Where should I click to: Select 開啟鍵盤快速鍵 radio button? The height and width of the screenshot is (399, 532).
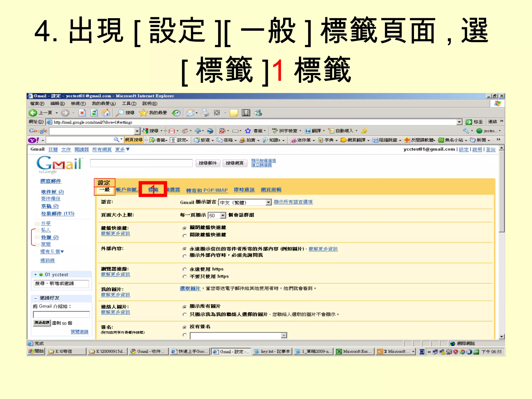pos(185,236)
